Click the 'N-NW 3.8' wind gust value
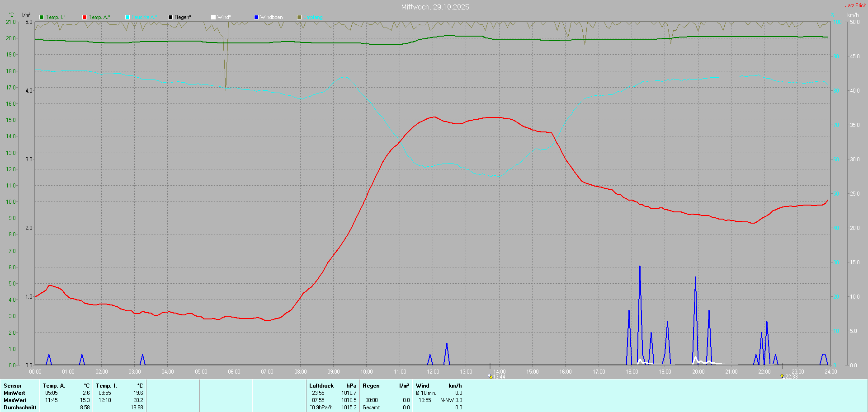 coord(451,400)
